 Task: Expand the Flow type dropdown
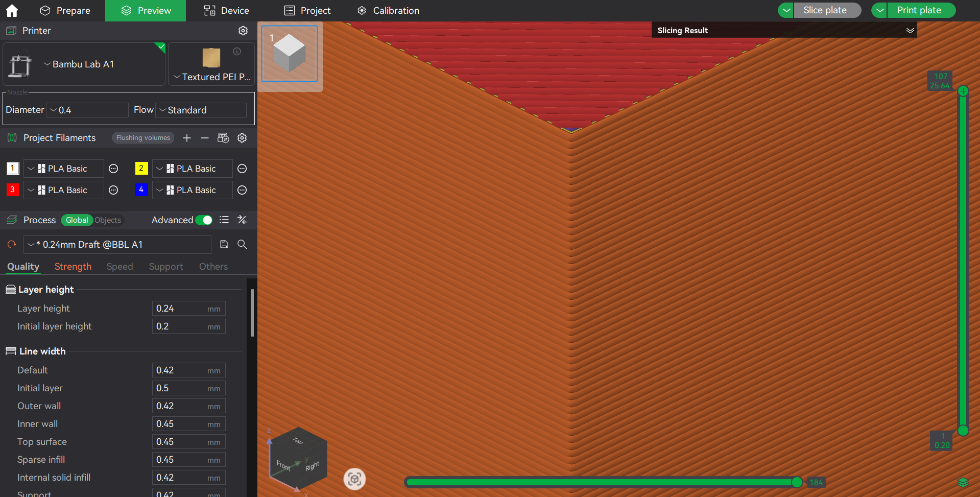coord(201,110)
